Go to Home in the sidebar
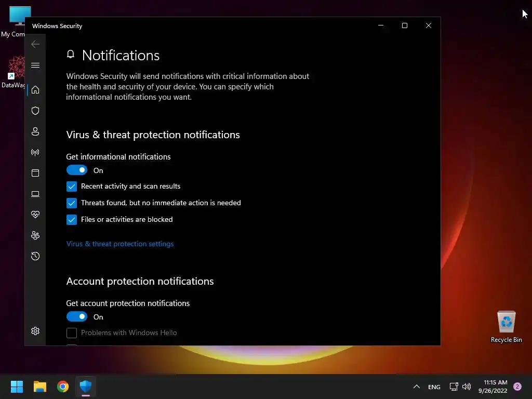This screenshot has height=399, width=532. click(35, 90)
